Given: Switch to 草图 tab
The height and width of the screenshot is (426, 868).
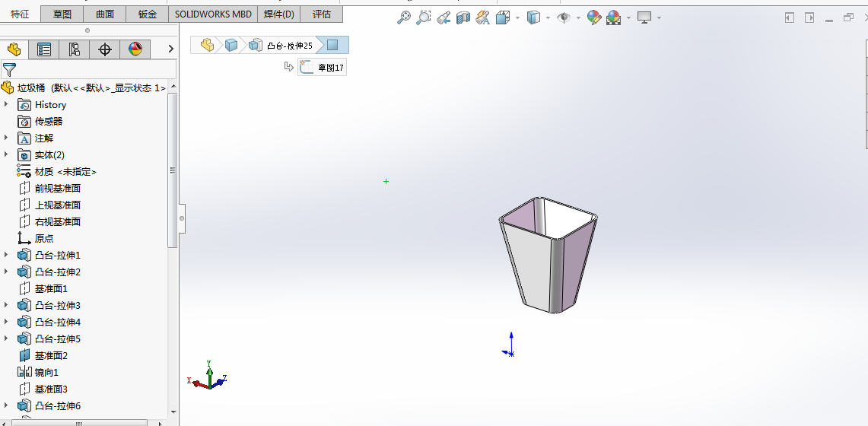Looking at the screenshot, I should 62,14.
